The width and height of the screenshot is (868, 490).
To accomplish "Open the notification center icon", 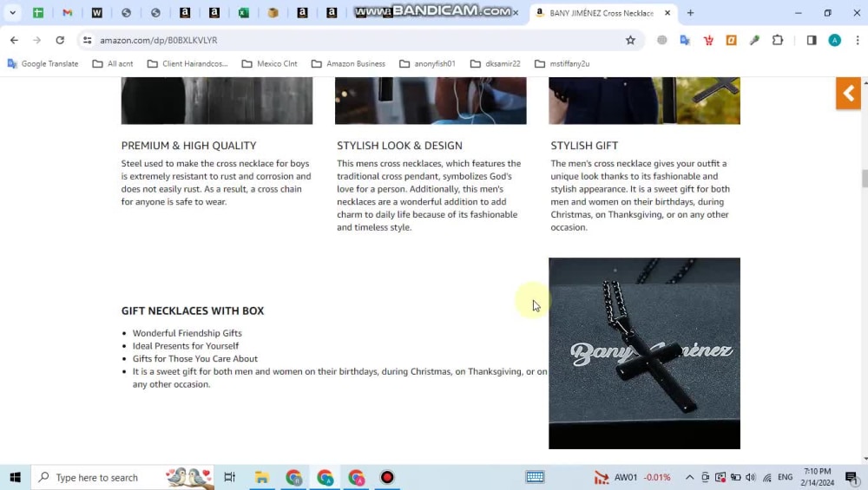I will [852, 477].
